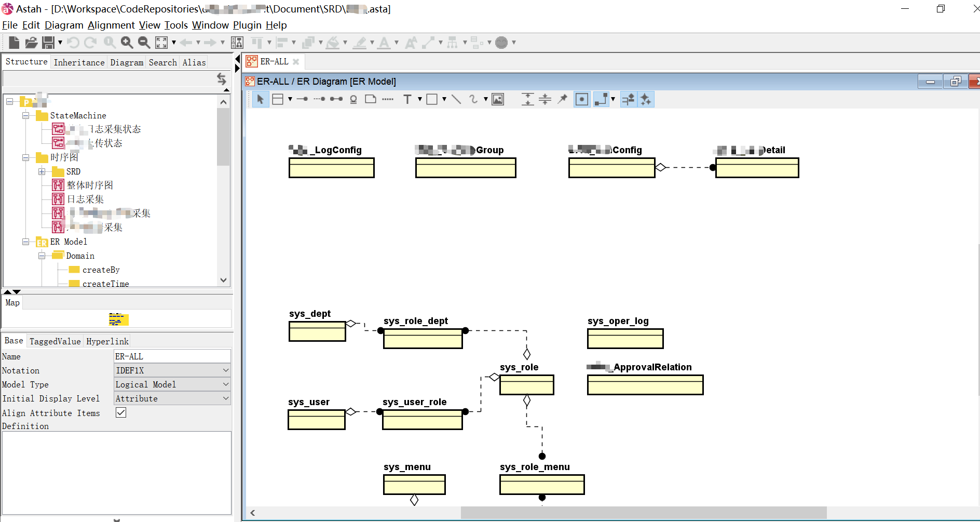Click the Fit in Window icon
The width and height of the screenshot is (980, 522).
(x=161, y=43)
